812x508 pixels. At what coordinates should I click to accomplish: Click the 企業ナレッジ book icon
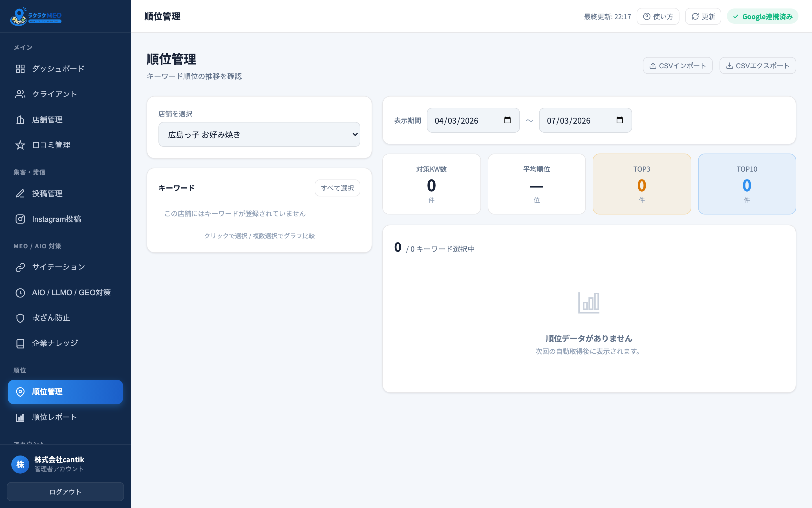20,343
